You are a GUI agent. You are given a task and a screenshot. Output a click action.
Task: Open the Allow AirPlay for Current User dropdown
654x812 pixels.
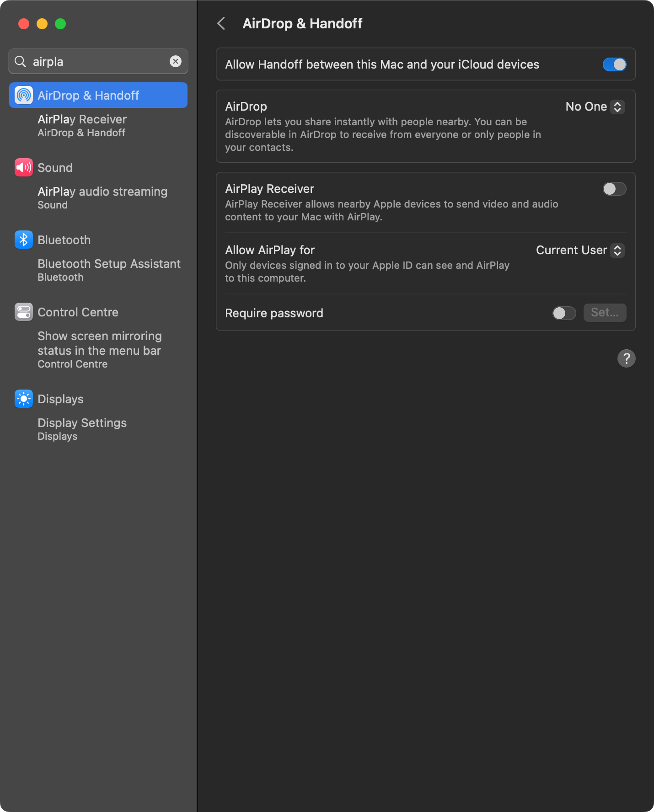(580, 250)
